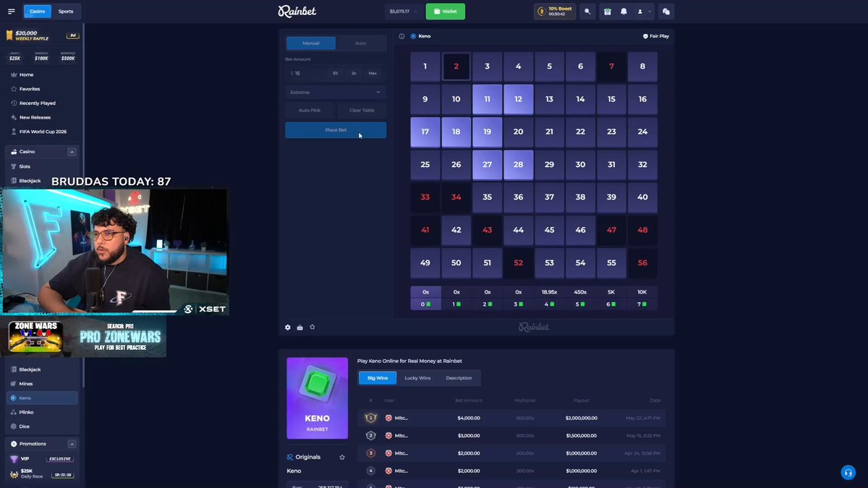Click the Bet Amount input field
Viewport: 868px width, 488px height.
305,73
